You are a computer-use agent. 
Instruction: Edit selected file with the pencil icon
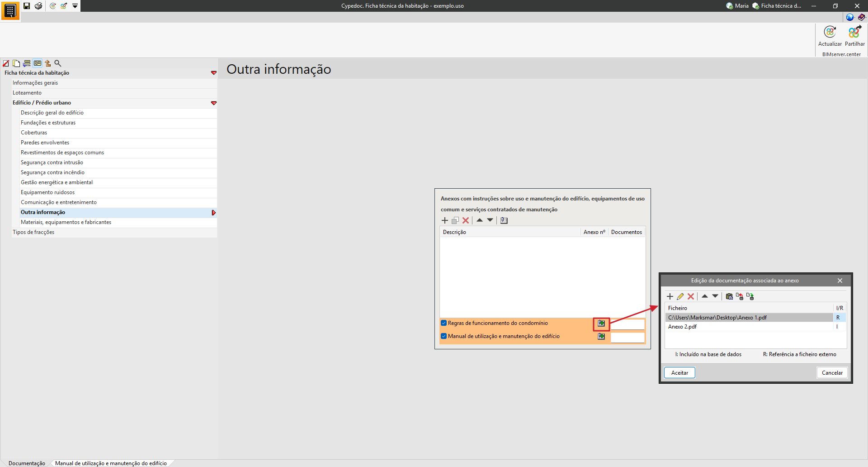tap(680, 296)
